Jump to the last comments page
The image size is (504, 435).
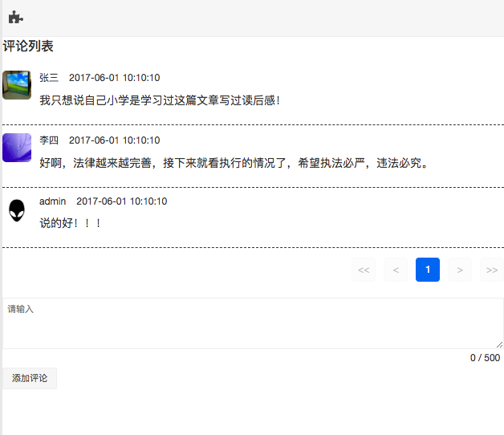tap(491, 270)
